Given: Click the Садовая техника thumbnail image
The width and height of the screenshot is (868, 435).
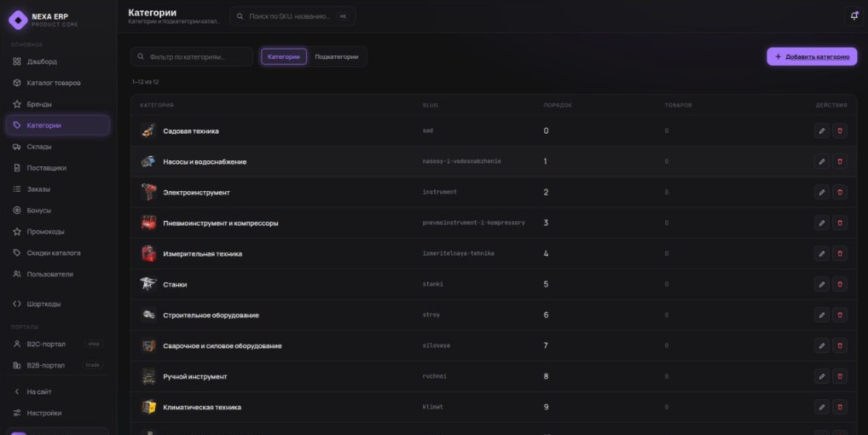Looking at the screenshot, I should [148, 130].
